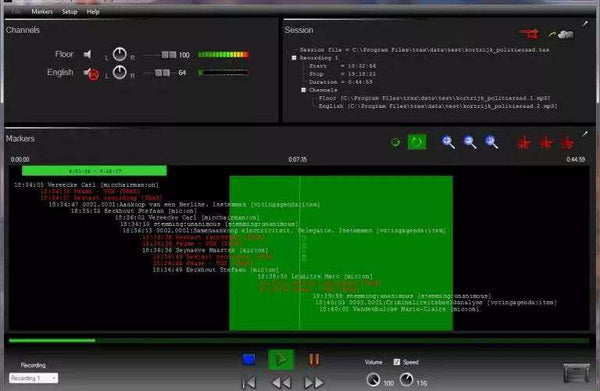Image resolution: width=600 pixels, height=391 pixels.
Task: Select the Floor mp3 file row
Action: (x=435, y=98)
